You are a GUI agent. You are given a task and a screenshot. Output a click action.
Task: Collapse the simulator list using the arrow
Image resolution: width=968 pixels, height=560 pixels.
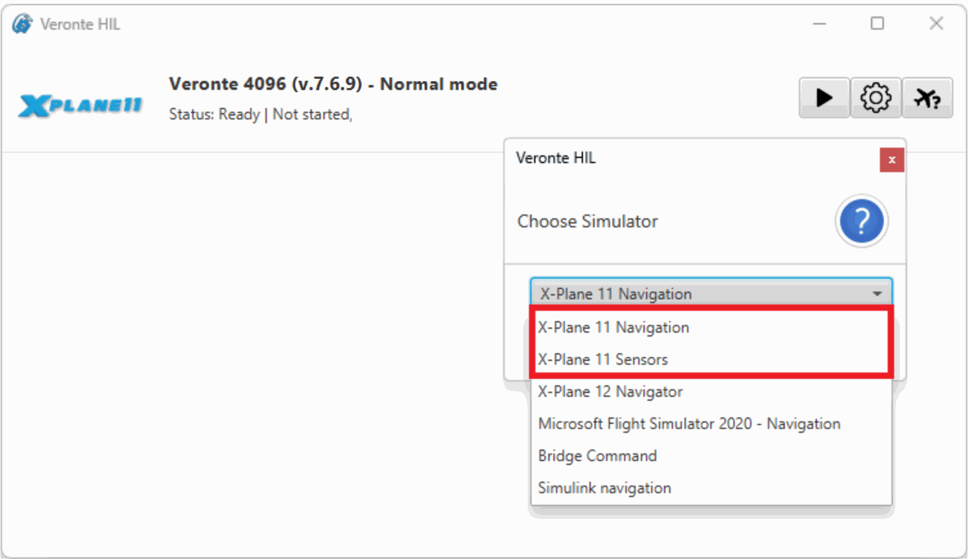click(877, 293)
